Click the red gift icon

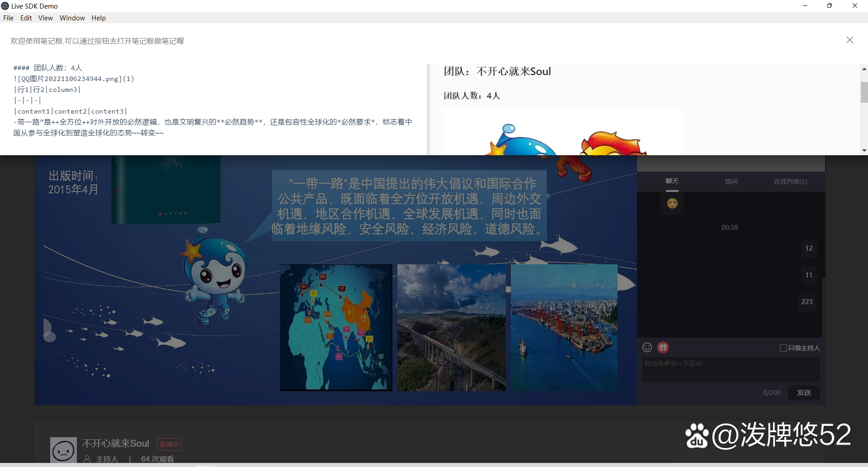tap(663, 348)
